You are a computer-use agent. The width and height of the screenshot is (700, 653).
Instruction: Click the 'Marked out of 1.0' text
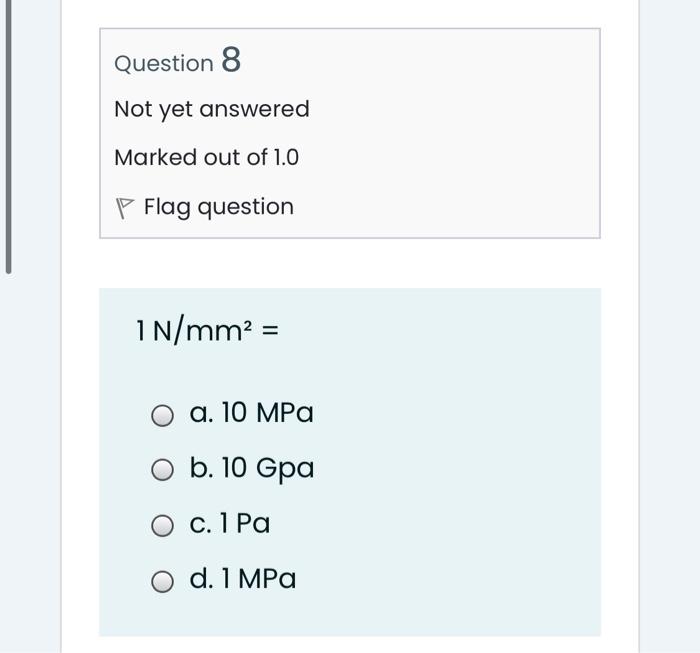click(207, 157)
